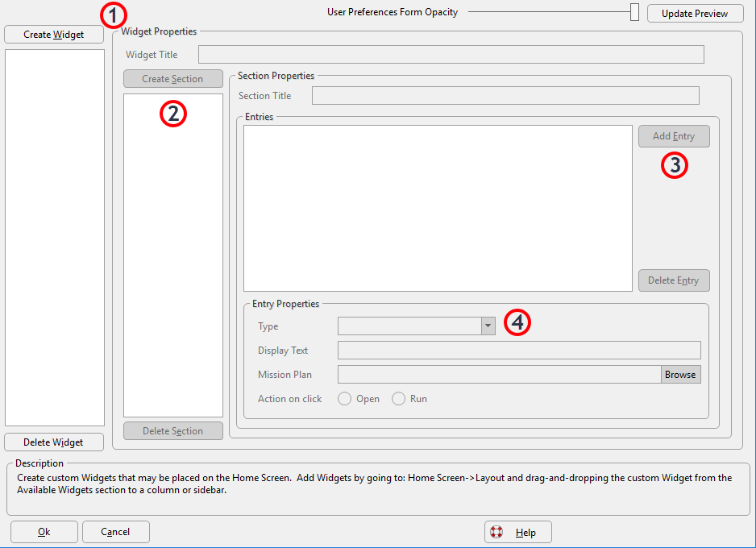Image resolution: width=756 pixels, height=548 pixels.
Task: Confirm with the Ok button
Action: click(44, 532)
